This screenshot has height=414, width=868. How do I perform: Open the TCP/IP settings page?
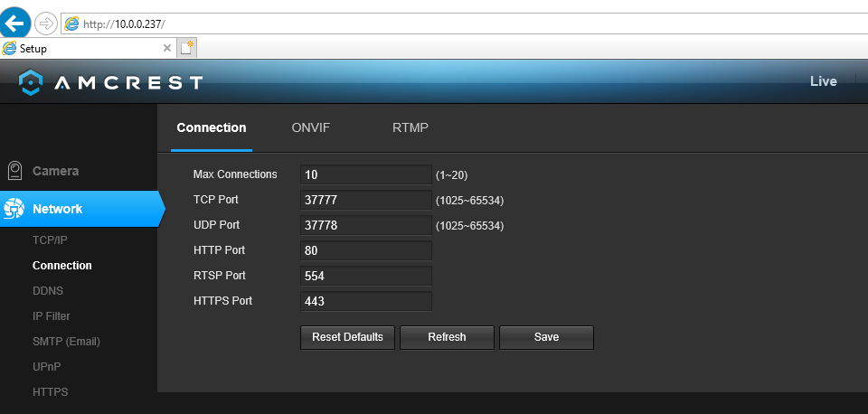[x=50, y=240]
